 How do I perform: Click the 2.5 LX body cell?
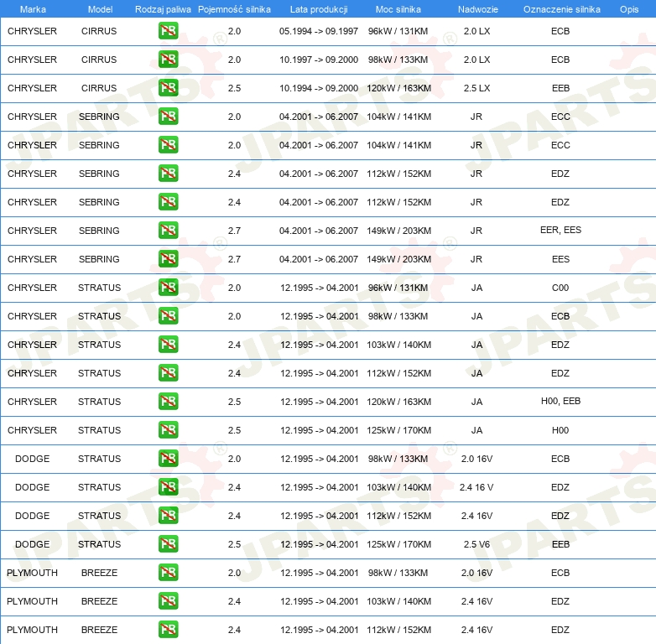coord(476,88)
